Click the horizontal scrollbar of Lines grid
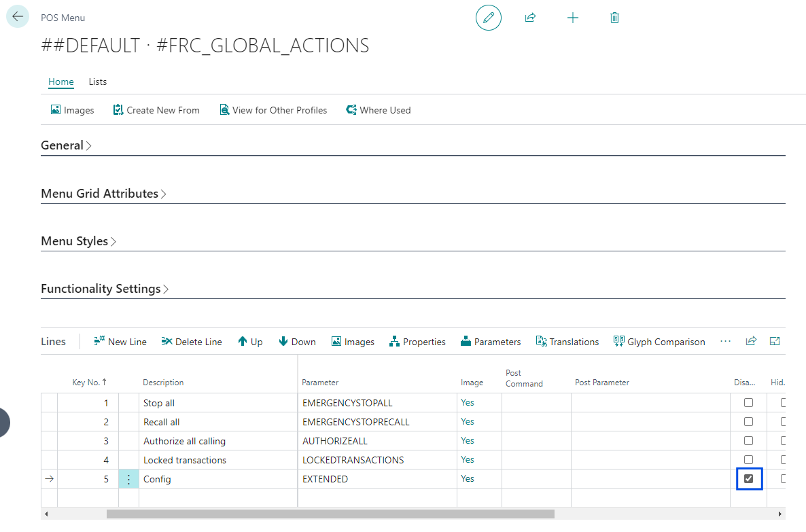Viewport: 806px width, 532px height. pyautogui.click(x=330, y=514)
